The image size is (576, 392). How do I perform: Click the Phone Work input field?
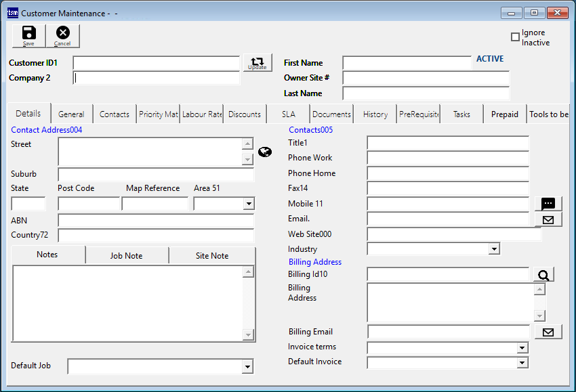click(447, 158)
